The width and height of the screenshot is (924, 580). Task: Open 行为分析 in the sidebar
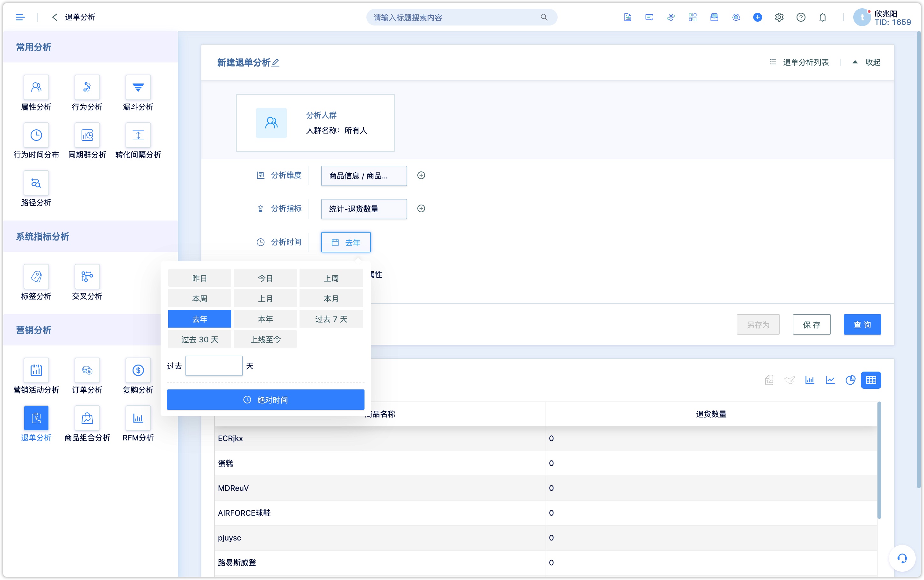87,93
